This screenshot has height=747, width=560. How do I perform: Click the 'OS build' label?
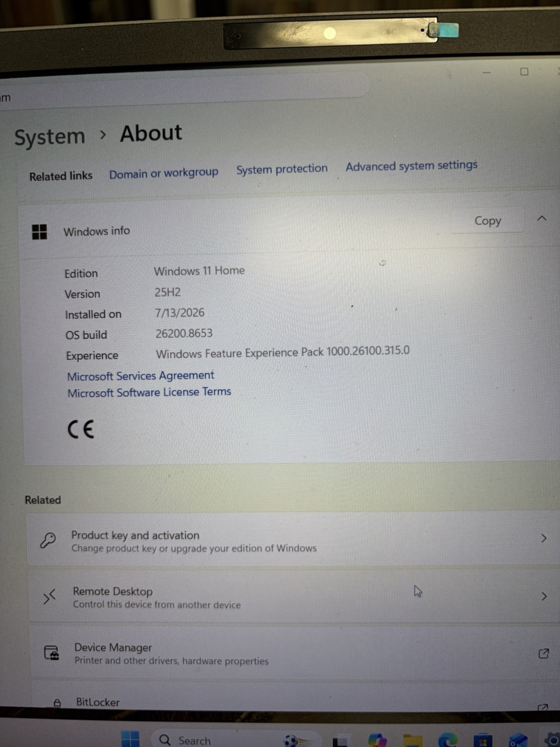[86, 335]
